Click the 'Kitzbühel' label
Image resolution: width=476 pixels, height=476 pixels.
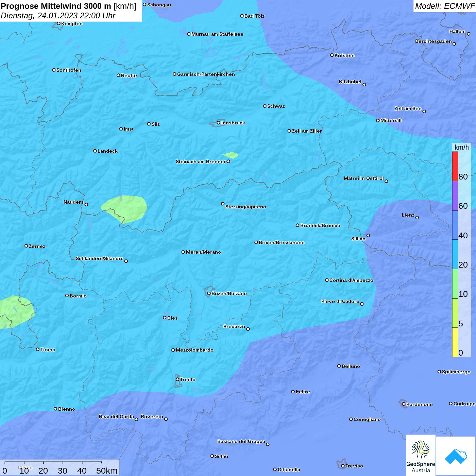(350, 82)
